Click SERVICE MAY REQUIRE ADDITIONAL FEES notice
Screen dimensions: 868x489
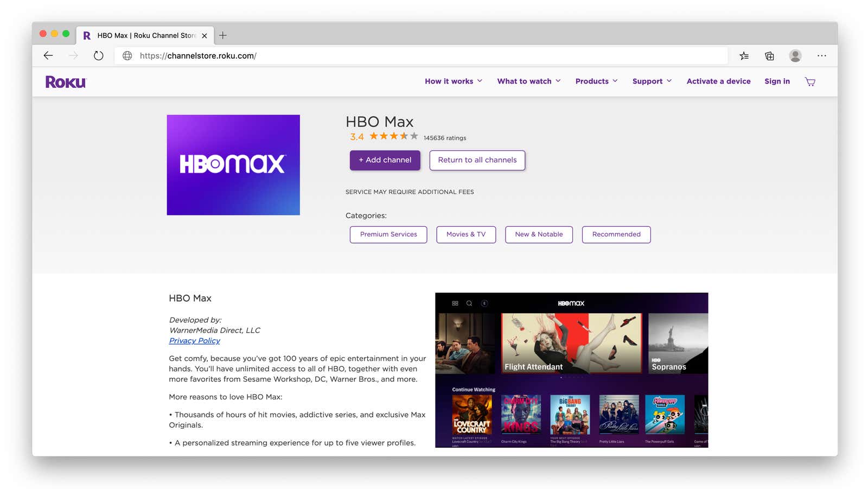coord(410,192)
